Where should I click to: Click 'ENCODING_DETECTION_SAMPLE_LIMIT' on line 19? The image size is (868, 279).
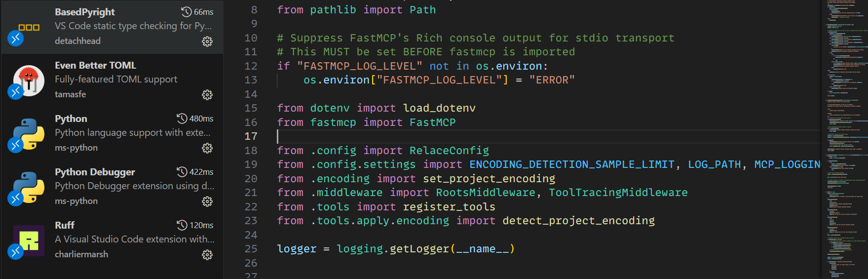572,164
